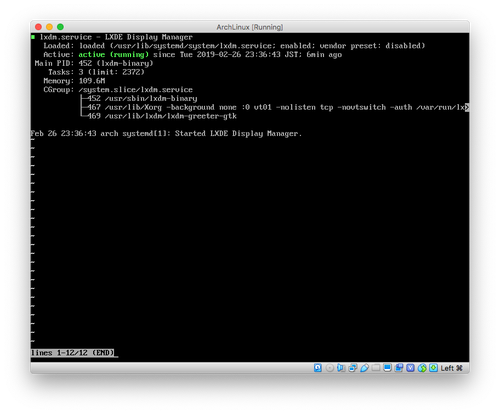The width and height of the screenshot is (500, 414).
Task: Toggle the keyboard capture green arrow icon
Action: point(433,368)
